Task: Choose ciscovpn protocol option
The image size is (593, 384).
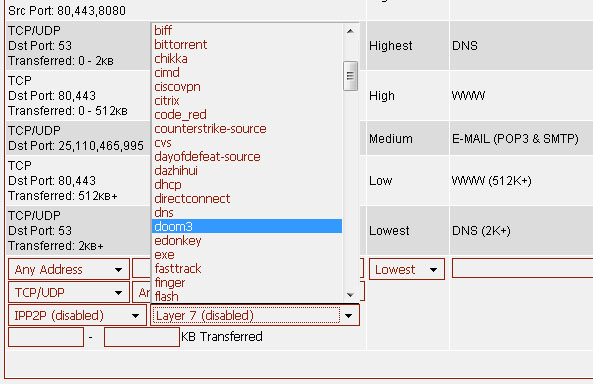Action: (x=247, y=87)
